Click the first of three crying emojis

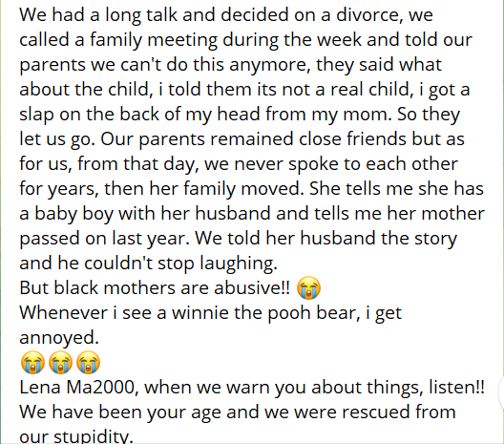[32, 362]
